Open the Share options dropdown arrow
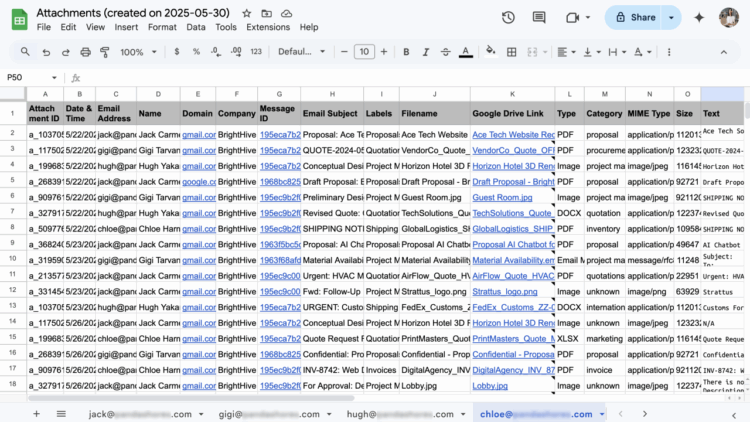 point(671,18)
